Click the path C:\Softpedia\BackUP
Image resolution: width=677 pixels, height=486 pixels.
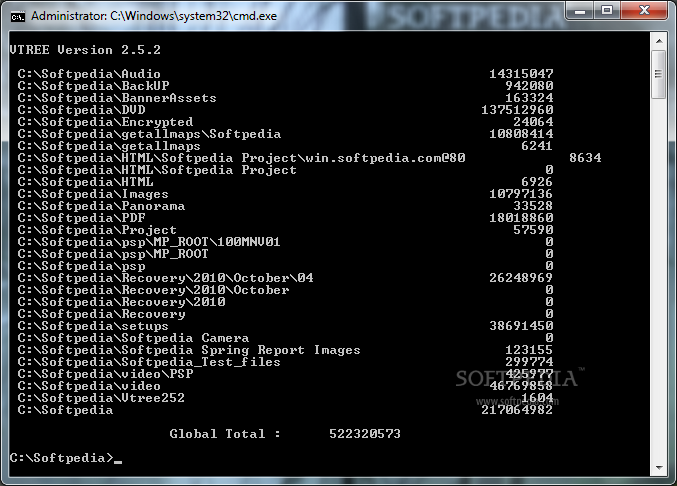tap(93, 86)
